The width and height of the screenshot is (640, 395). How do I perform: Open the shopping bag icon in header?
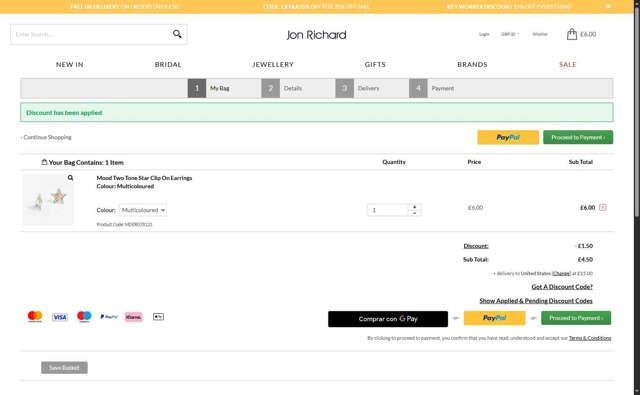click(571, 34)
